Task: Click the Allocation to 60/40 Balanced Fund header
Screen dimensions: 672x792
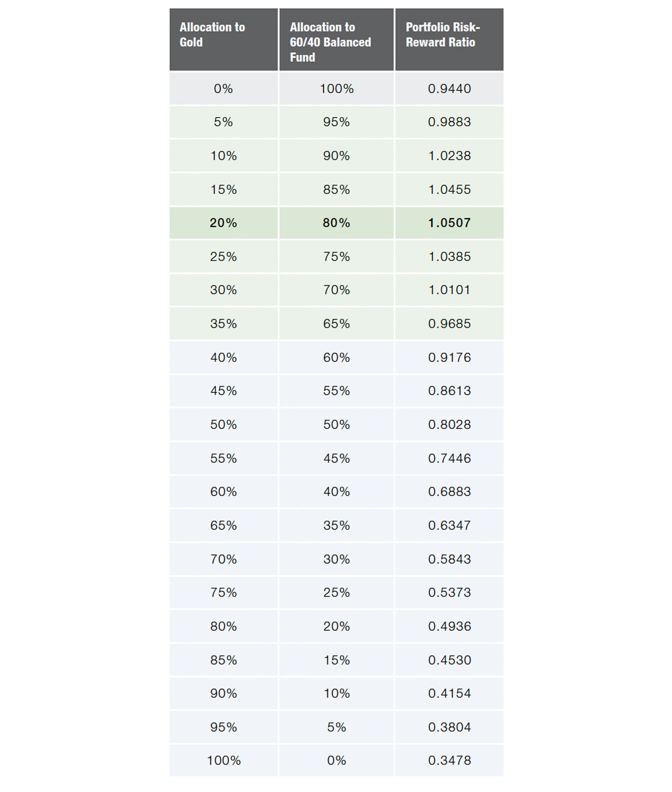Action: (336, 39)
